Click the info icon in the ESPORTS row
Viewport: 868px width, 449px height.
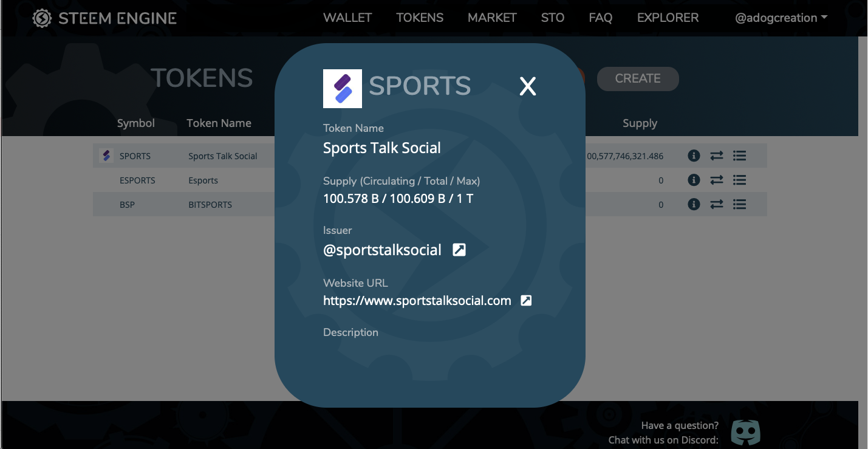(x=694, y=180)
